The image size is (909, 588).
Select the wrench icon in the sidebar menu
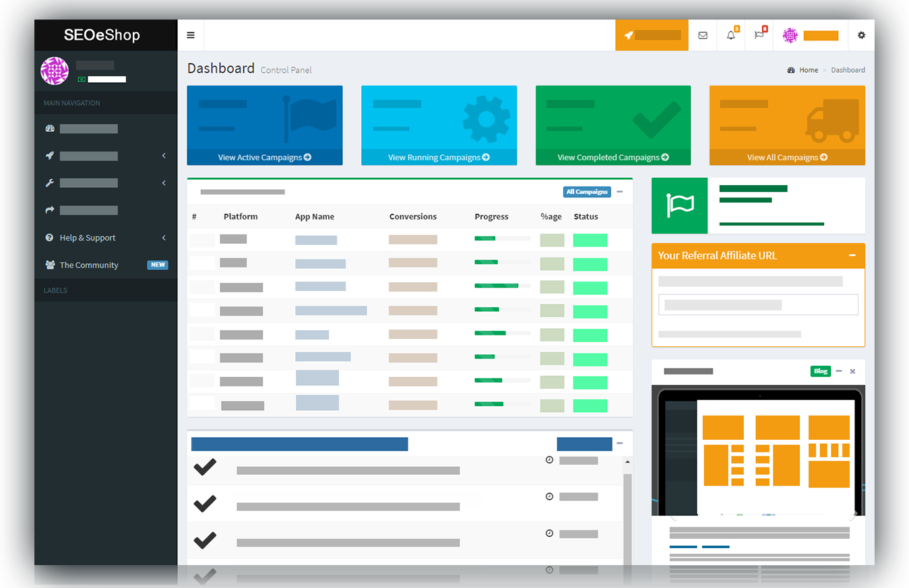[49, 183]
